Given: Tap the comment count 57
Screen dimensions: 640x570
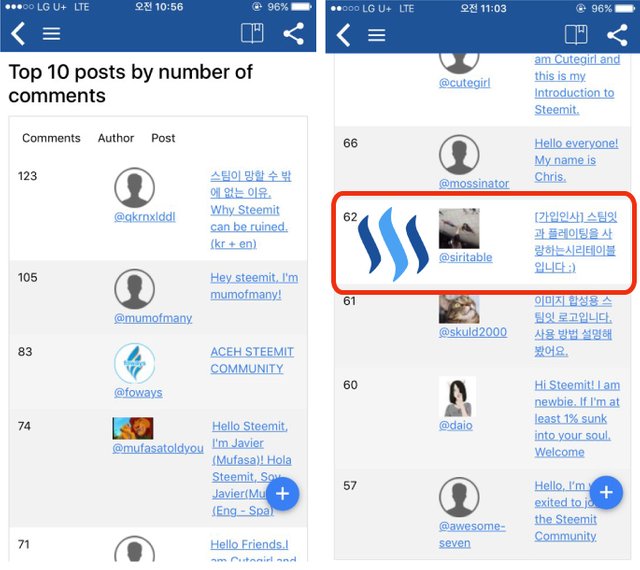Looking at the screenshot, I should [350, 486].
